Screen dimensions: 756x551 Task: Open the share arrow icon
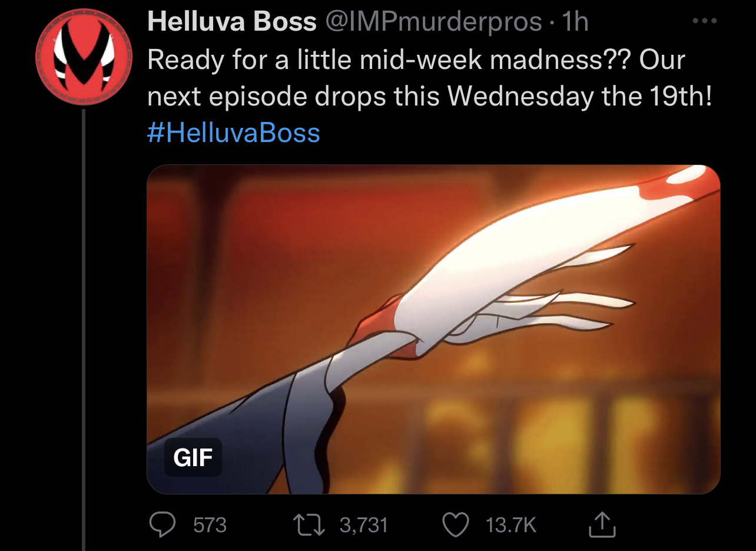[x=602, y=524]
